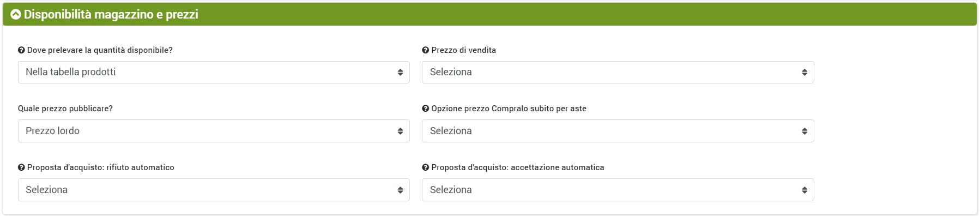
Task: Click the 'Dove prelevare la quantità disponibile?' label text
Action: pyautogui.click(x=100, y=50)
